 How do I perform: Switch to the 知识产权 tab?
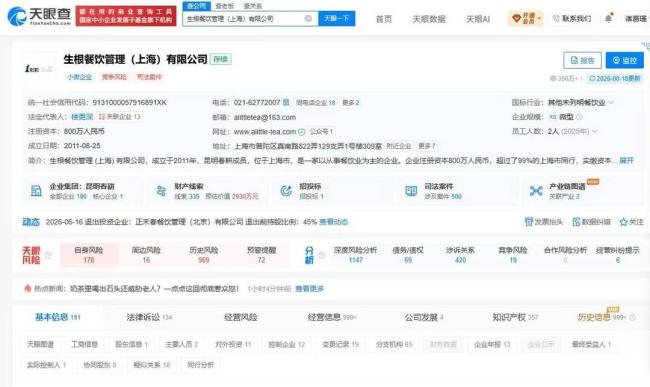point(515,317)
